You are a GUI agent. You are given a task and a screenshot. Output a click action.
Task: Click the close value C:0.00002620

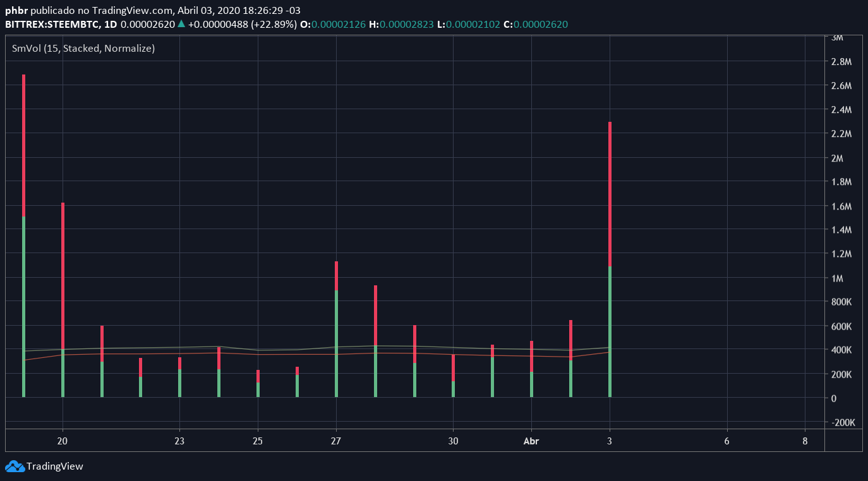tap(536, 24)
